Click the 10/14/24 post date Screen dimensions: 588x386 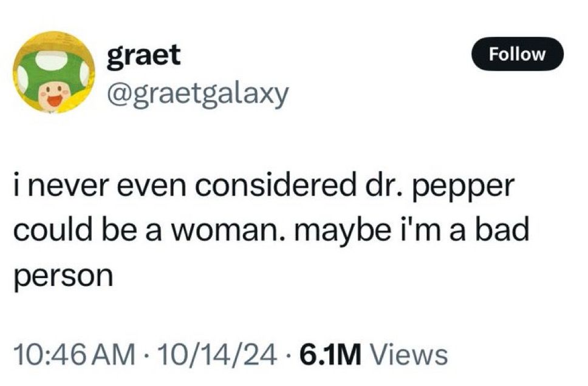218,354
